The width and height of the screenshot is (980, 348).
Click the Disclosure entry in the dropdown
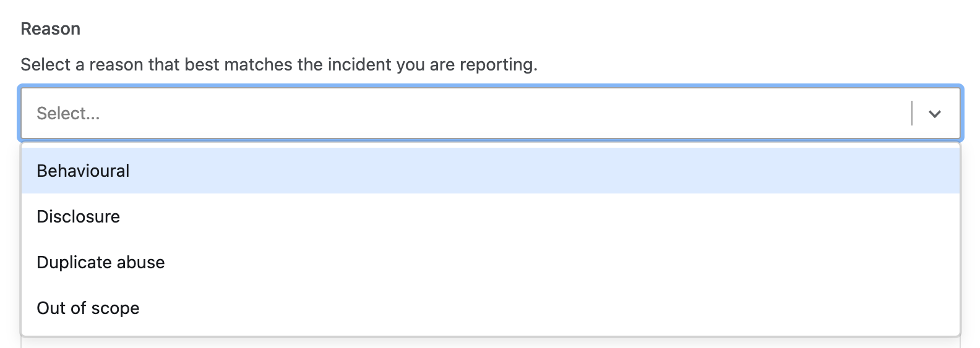(491, 216)
